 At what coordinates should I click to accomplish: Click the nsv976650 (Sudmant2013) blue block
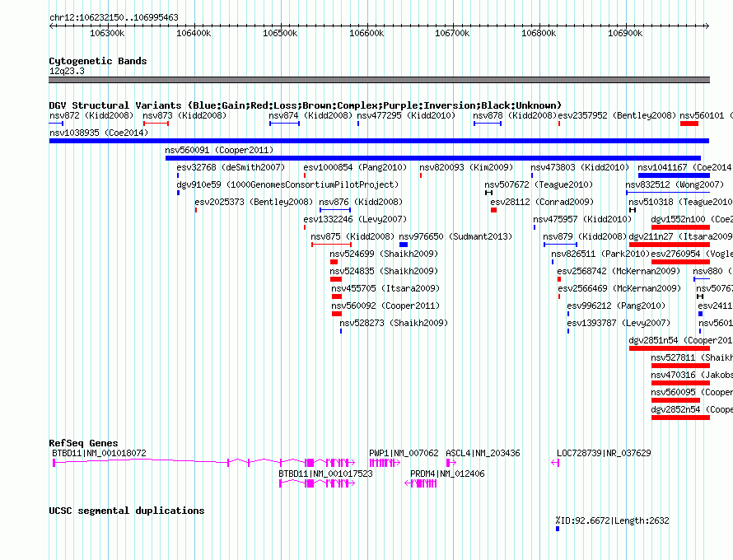point(404,245)
